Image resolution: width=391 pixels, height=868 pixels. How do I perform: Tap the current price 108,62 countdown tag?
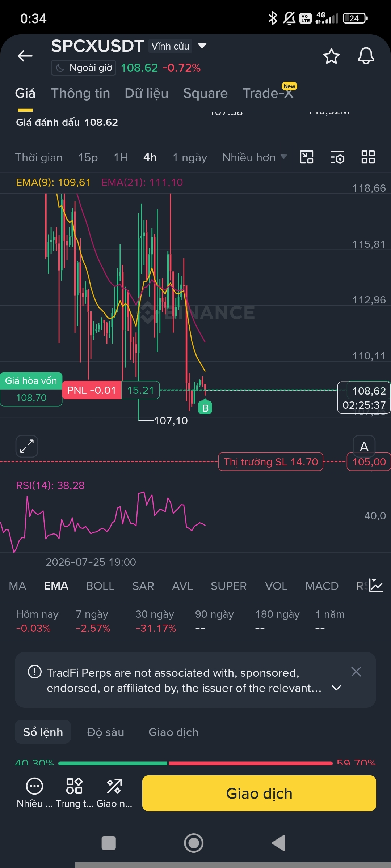coord(364,397)
